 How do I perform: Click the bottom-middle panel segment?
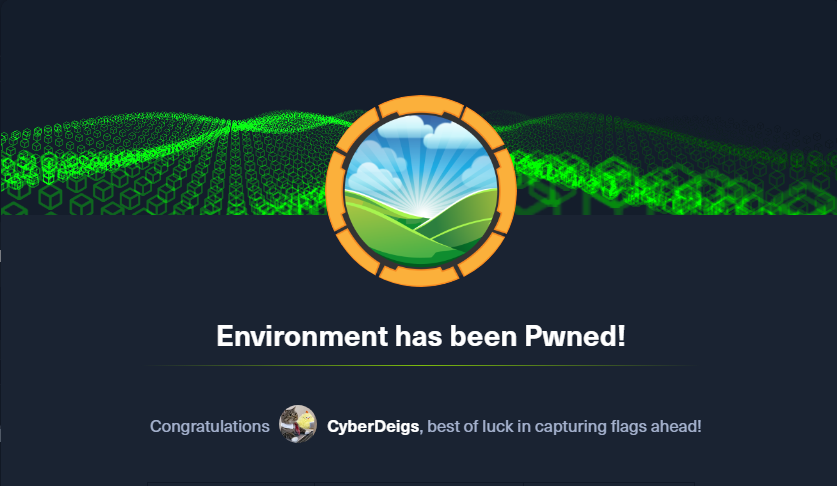[418, 484]
